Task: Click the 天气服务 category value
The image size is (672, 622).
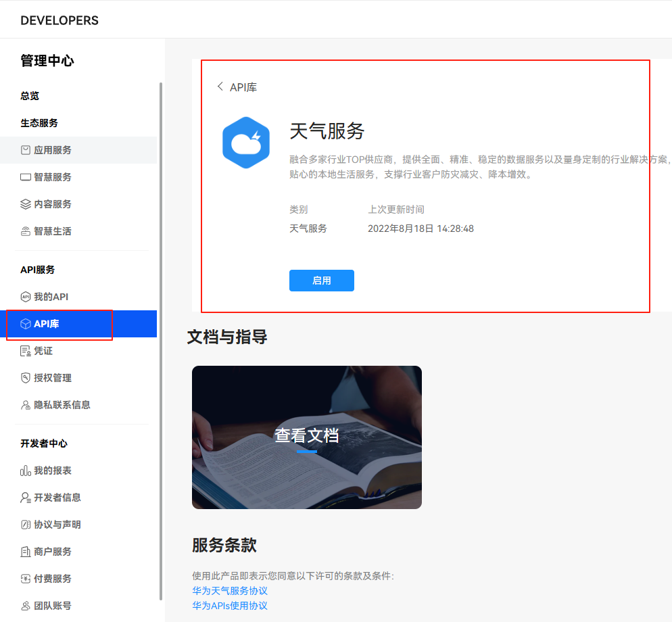Action: (308, 229)
